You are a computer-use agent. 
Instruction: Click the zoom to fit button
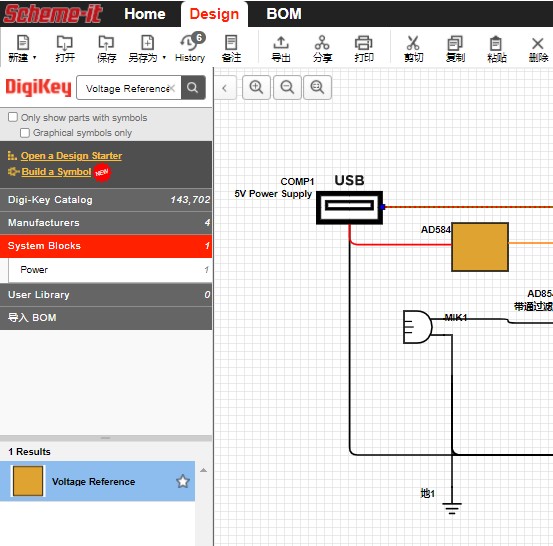click(x=317, y=87)
